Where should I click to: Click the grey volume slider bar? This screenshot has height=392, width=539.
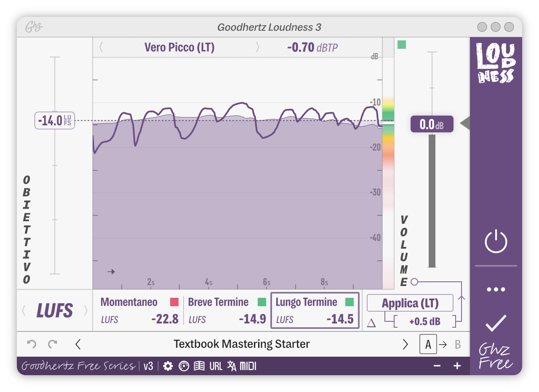432,201
